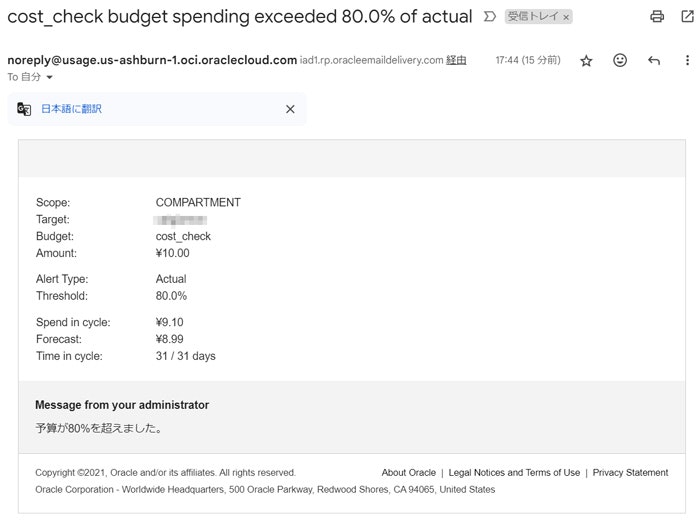This screenshot has height=523, width=700.
Task: Print this email using the printer icon
Action: 657,16
